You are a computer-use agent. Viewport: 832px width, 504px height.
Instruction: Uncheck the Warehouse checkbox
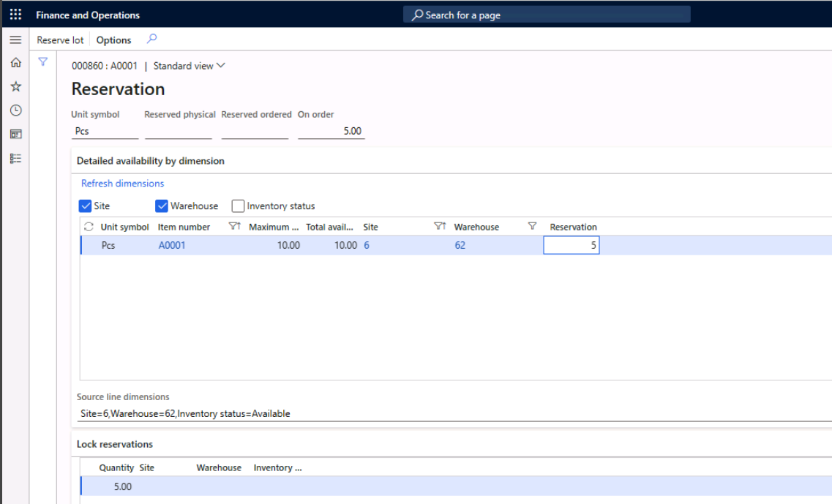(x=162, y=206)
